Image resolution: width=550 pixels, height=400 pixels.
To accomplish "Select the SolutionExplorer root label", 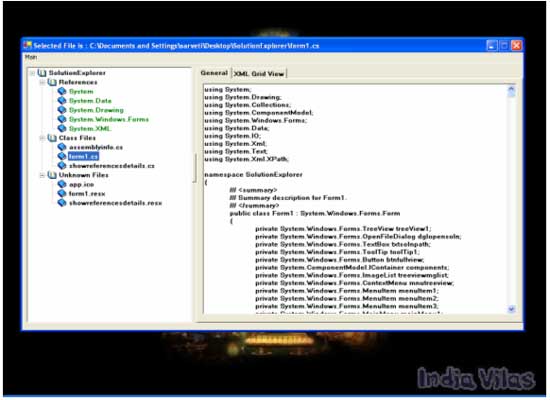I will pos(77,73).
